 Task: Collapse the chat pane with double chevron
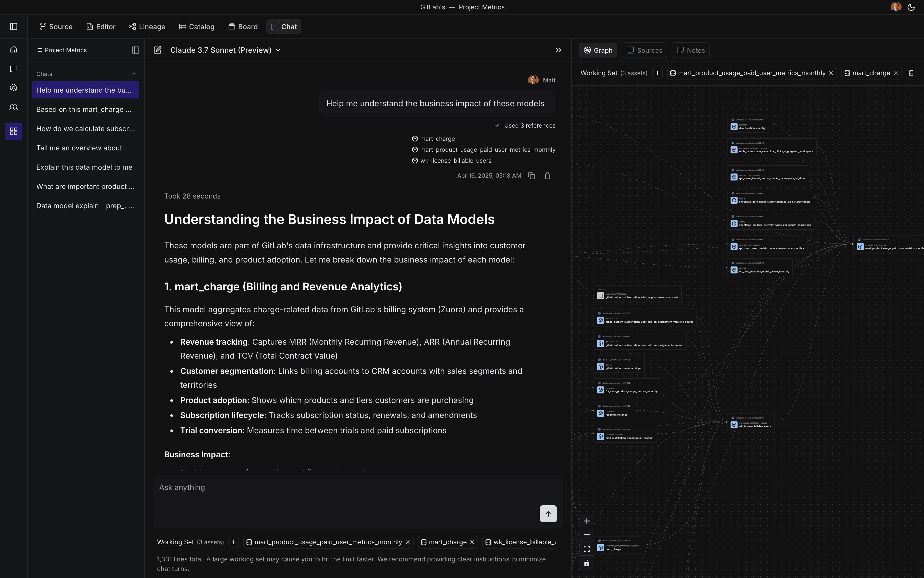pos(558,50)
